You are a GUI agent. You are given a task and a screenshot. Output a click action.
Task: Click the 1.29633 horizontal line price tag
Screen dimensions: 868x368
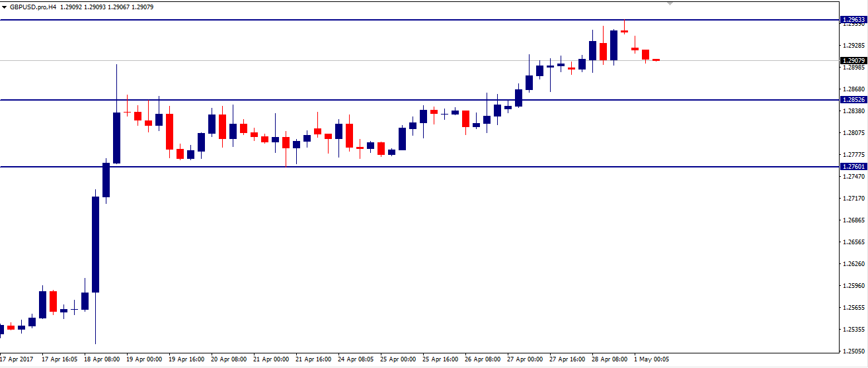[x=853, y=20]
